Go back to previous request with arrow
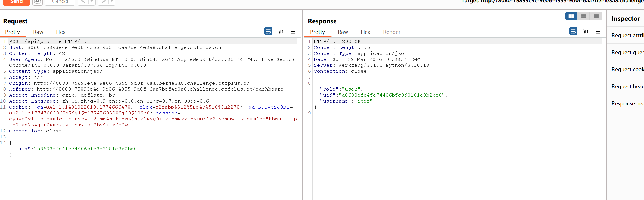 click(x=83, y=2)
